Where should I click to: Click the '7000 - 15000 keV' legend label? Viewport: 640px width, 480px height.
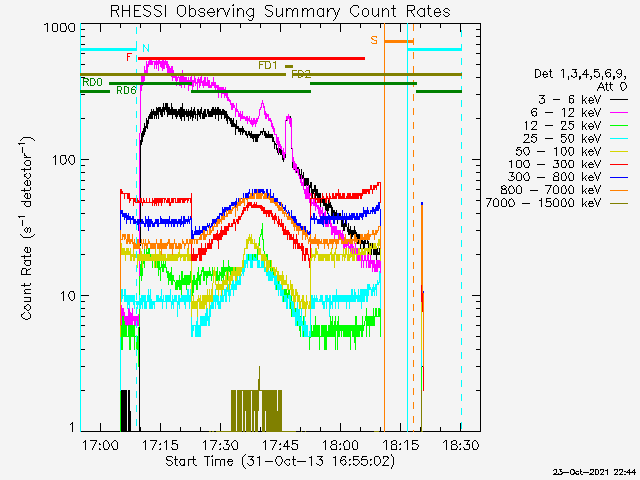(x=544, y=203)
